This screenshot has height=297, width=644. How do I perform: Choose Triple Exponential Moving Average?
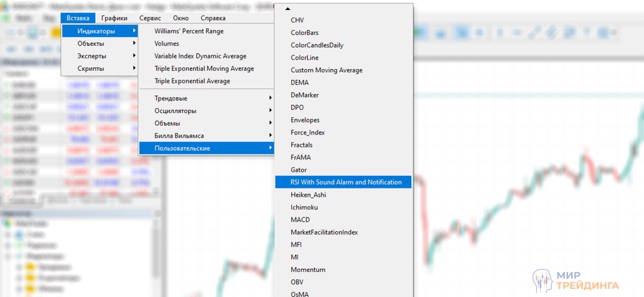pos(204,68)
